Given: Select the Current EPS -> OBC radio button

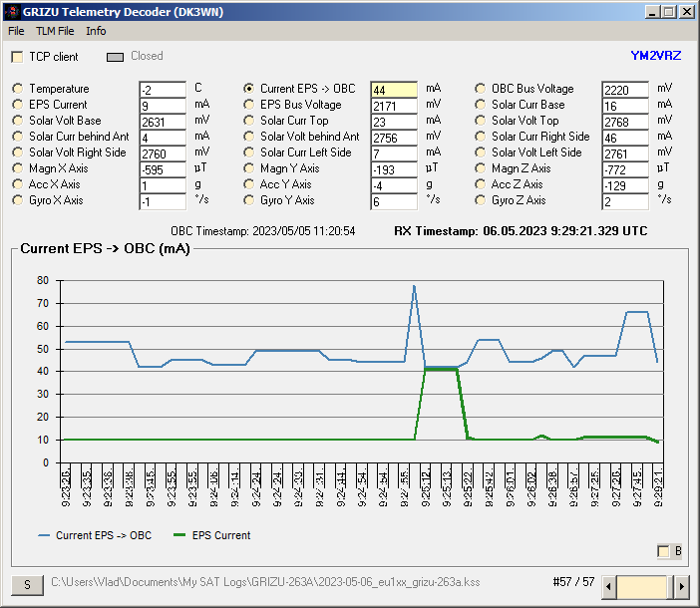Looking at the screenshot, I should (248, 89).
